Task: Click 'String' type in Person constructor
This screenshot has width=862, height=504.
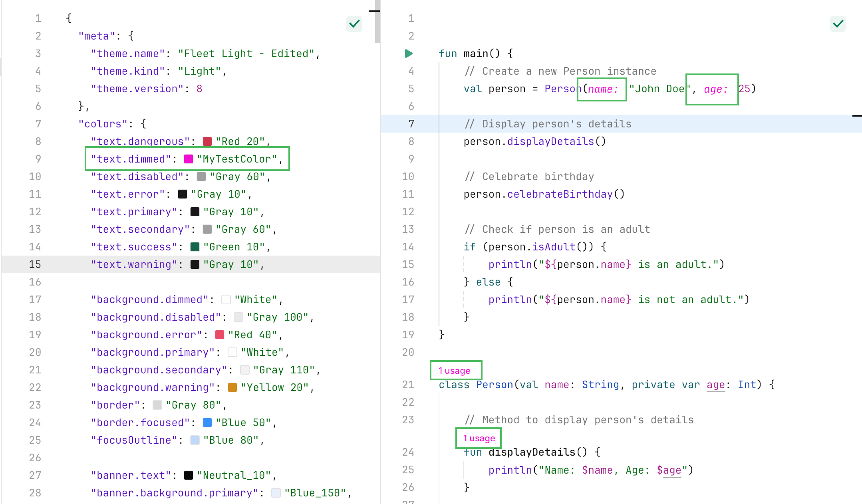Action: (x=600, y=385)
